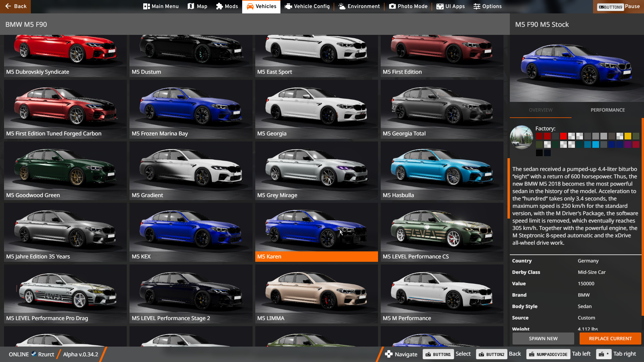Select the Vehicles tab
Viewport: 644px width, 362px height.
point(261,6)
